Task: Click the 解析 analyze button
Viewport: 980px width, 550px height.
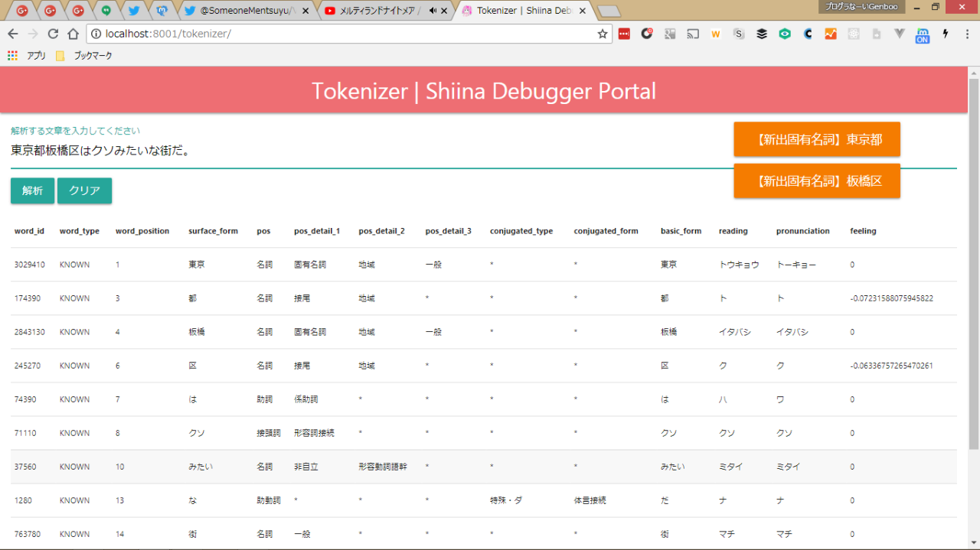Action: [32, 191]
